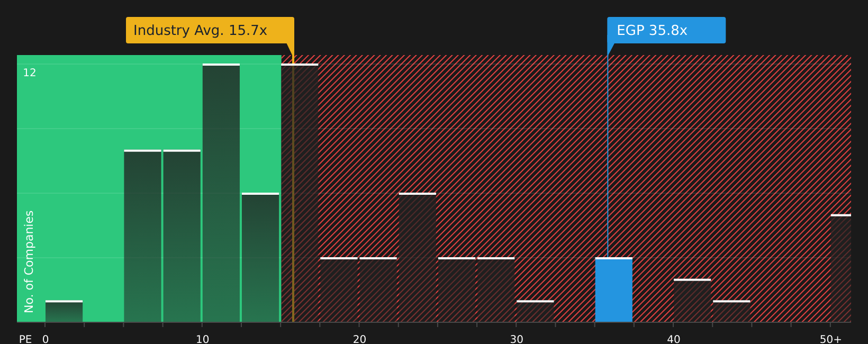Select the bar for PE 27.5 to 30
This screenshot has height=344, width=868.
coord(496,290)
